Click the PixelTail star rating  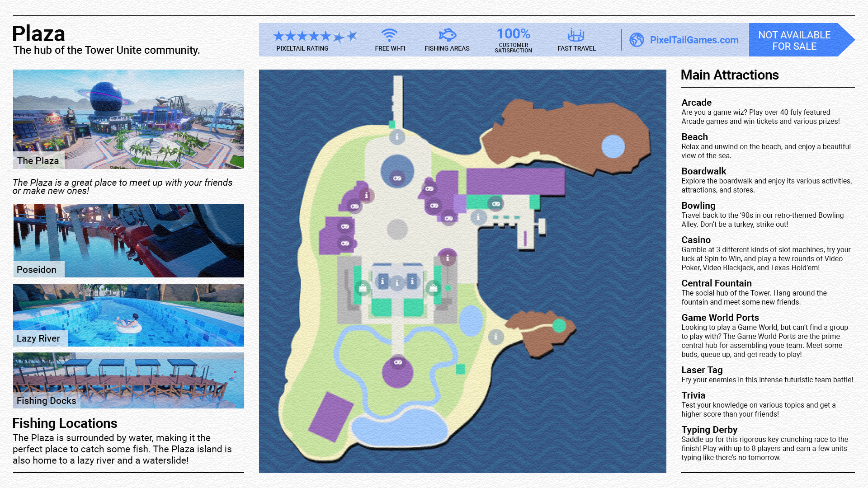click(x=315, y=36)
